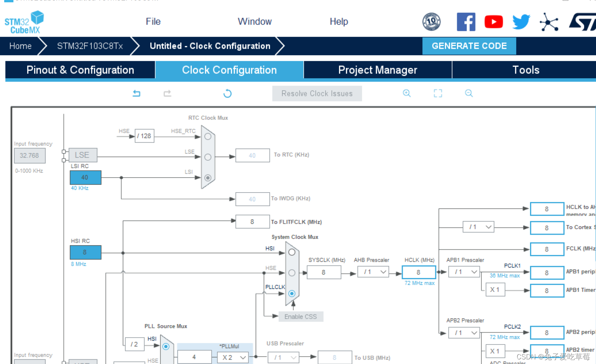Open the PLLMul X 2 dropdown
Screen dimensions: 596x364
point(233,357)
